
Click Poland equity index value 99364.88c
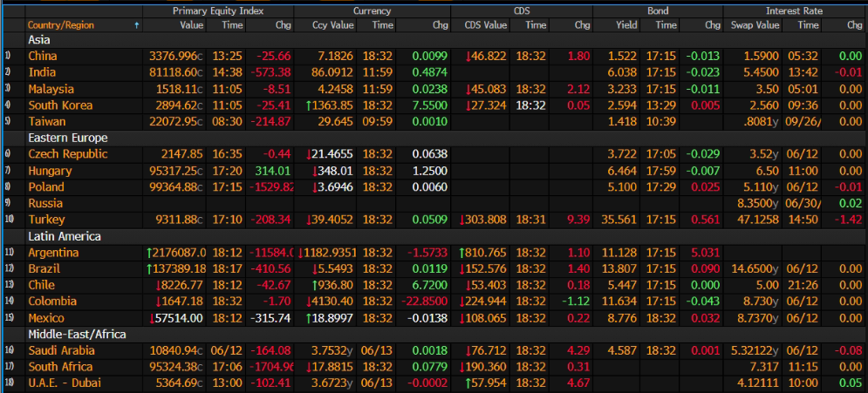(176, 186)
